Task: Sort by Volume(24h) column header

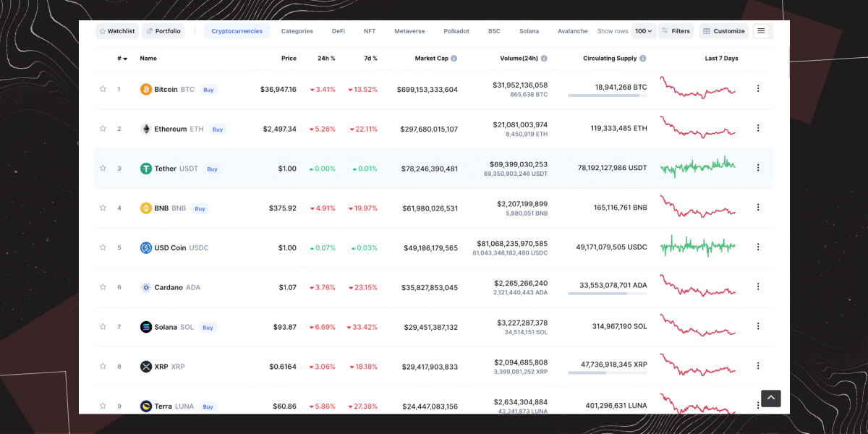Action: tap(519, 59)
